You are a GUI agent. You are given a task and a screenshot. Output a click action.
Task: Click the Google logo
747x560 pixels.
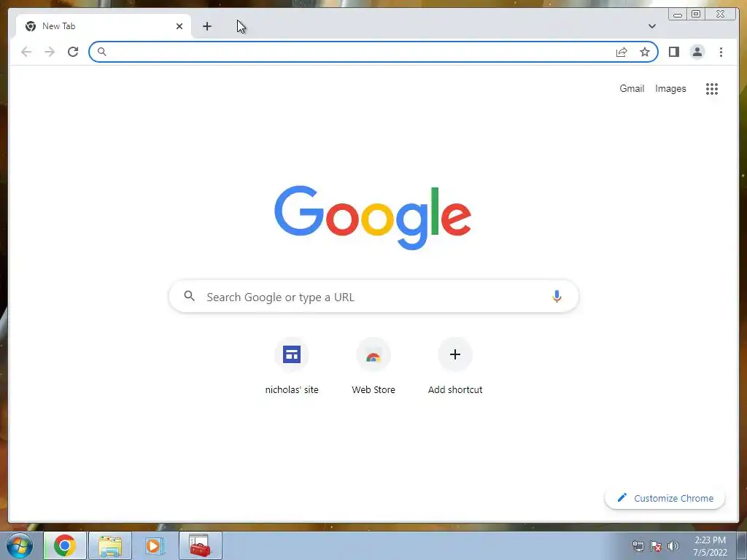coord(373,217)
